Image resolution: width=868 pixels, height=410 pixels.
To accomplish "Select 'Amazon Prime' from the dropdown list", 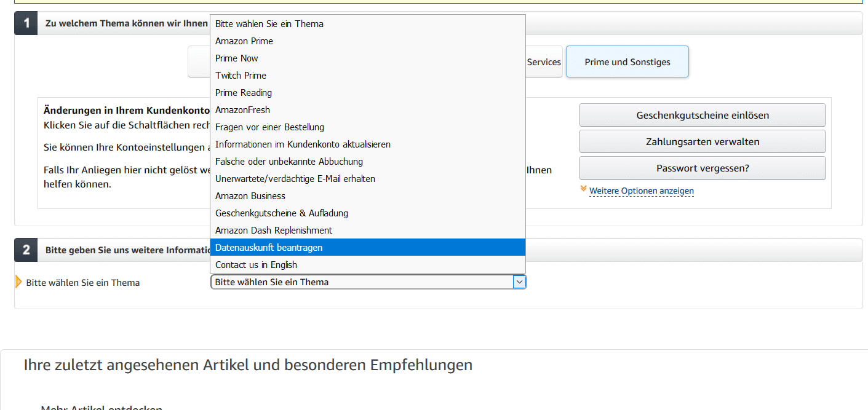I will [x=244, y=41].
